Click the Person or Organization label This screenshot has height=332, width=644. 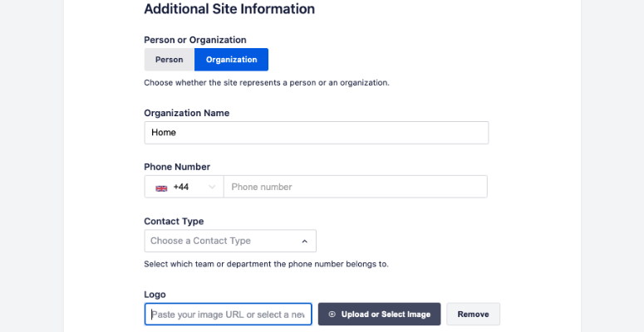pos(195,40)
